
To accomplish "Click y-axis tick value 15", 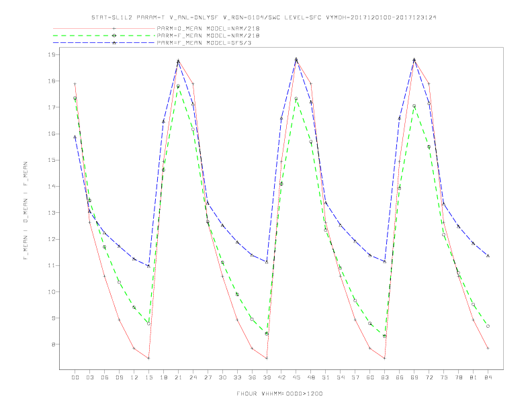I will (x=52, y=160).
